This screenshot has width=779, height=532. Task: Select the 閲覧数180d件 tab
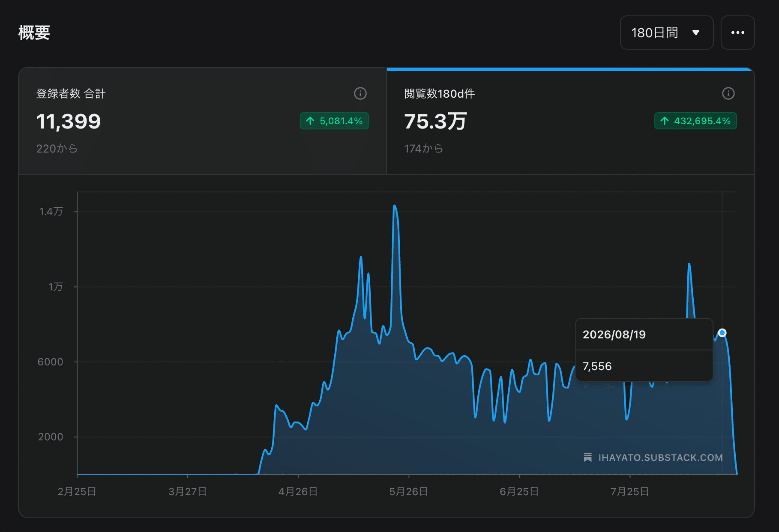click(570, 121)
